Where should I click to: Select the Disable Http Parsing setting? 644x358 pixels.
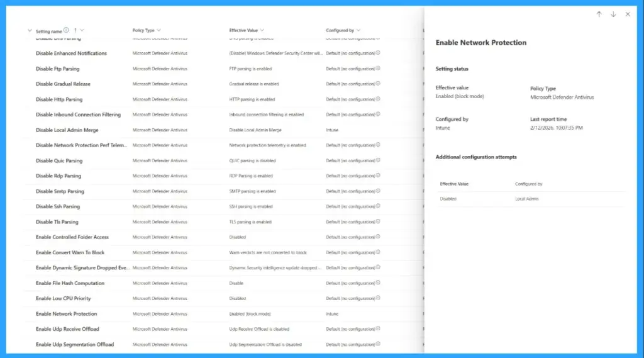59,99
